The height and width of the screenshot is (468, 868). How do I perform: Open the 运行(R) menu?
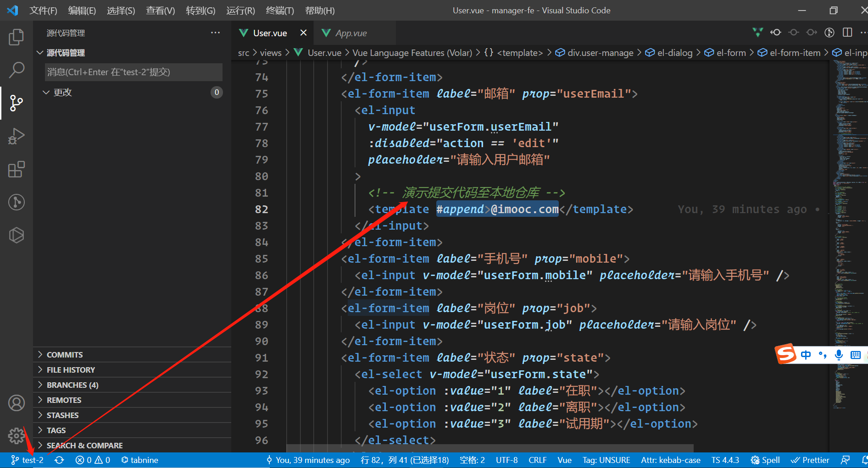(x=240, y=11)
